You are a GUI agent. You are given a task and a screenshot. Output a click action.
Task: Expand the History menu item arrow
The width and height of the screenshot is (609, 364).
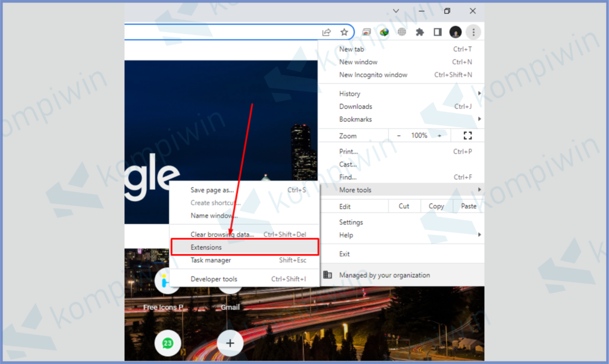(481, 93)
